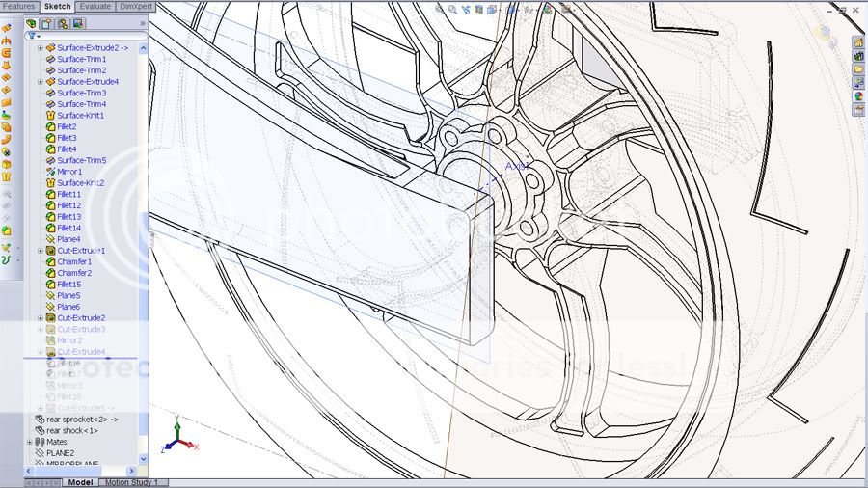Open Custom Properties task pane tab

click(x=858, y=109)
